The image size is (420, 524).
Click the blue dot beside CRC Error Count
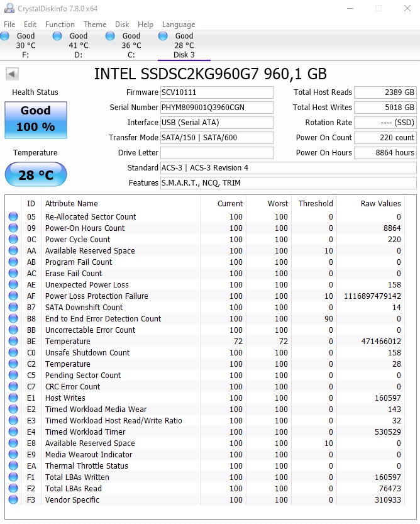click(x=14, y=387)
